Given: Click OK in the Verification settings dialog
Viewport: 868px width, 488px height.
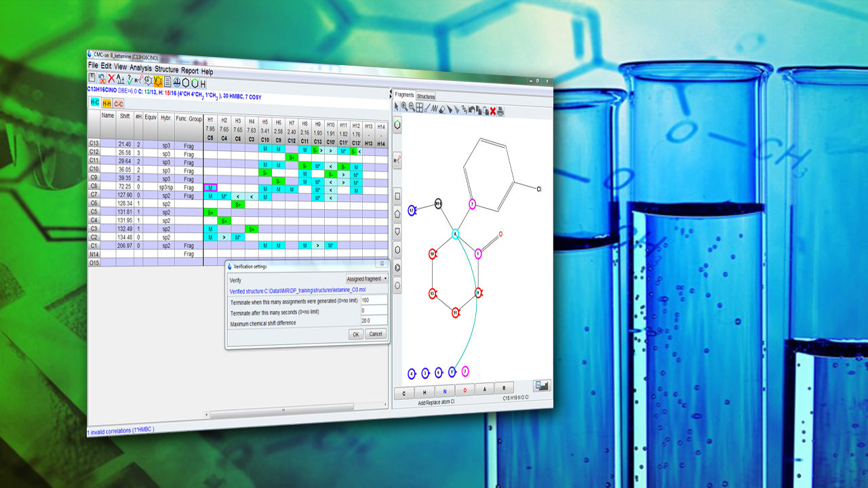Looking at the screenshot, I should click(x=355, y=334).
